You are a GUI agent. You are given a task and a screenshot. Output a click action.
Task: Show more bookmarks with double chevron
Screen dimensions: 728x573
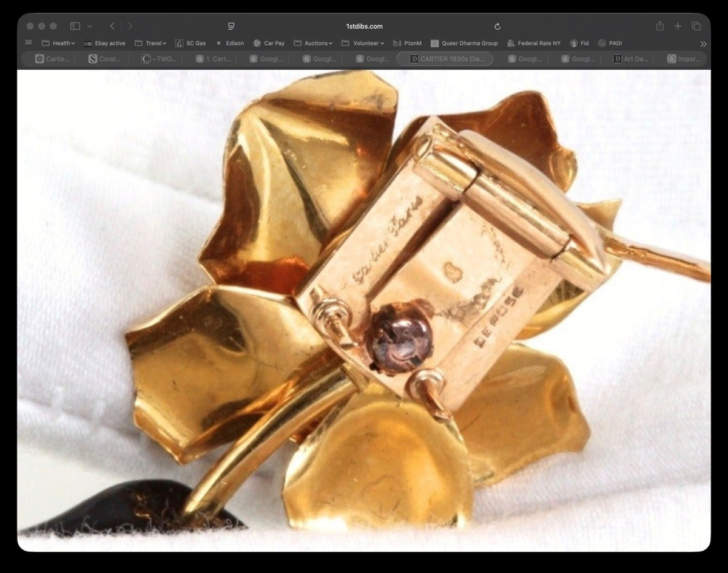coord(703,44)
